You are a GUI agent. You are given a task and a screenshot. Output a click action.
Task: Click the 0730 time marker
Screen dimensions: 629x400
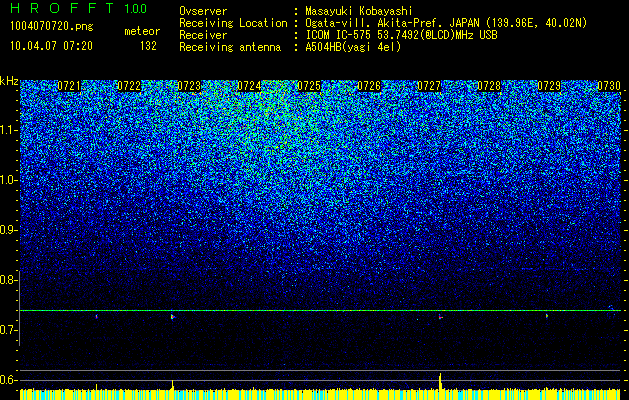click(x=609, y=86)
